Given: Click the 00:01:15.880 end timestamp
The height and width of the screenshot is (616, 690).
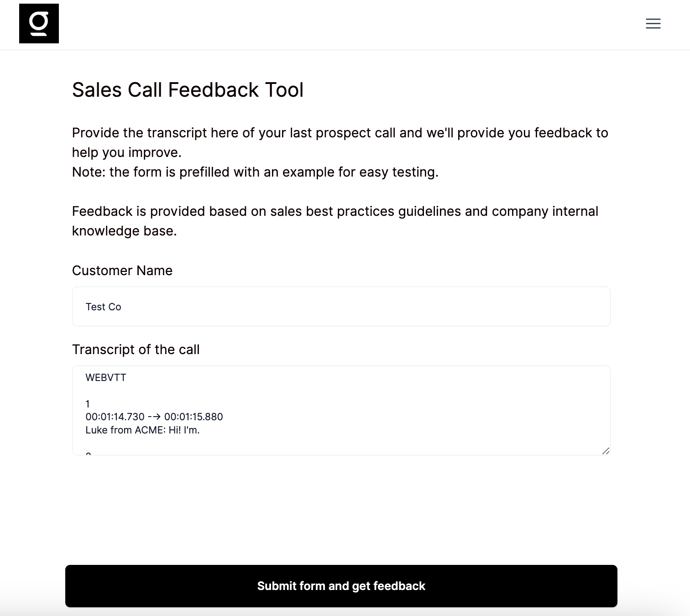Looking at the screenshot, I should click(193, 417).
